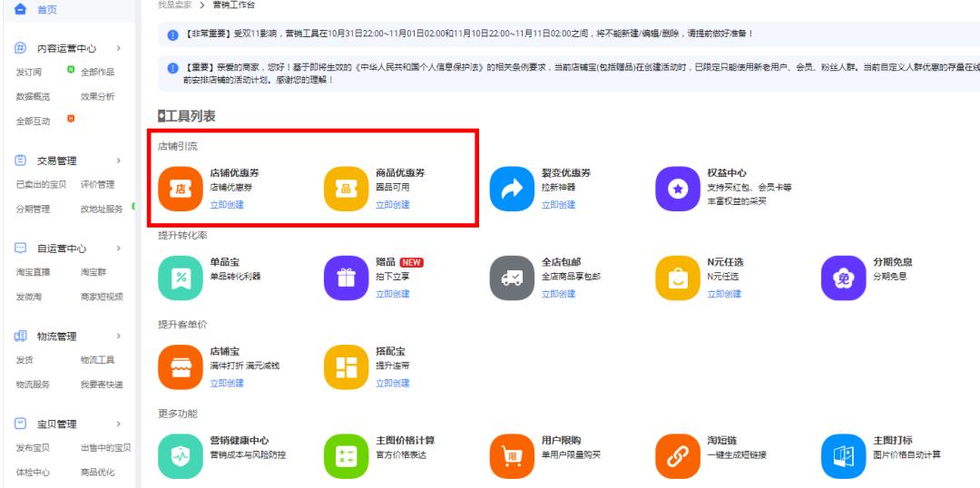Open 物流工具 in the sidebar
Screen dimensions: 980x488
click(97, 360)
